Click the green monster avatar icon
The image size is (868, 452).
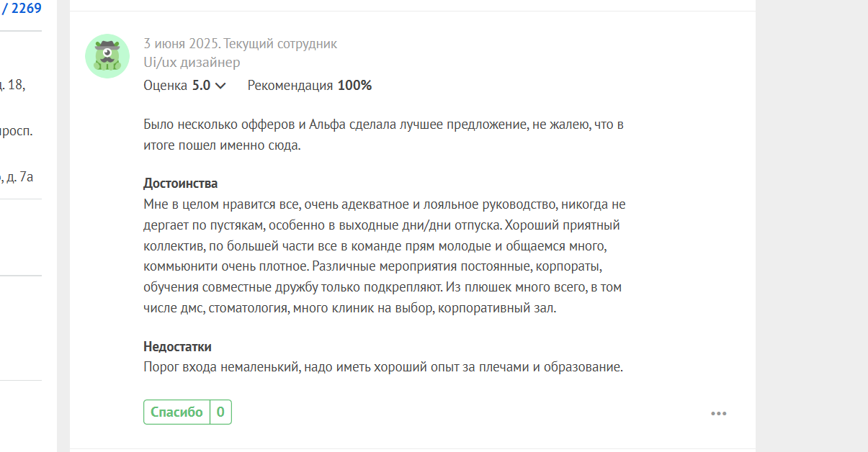point(107,56)
